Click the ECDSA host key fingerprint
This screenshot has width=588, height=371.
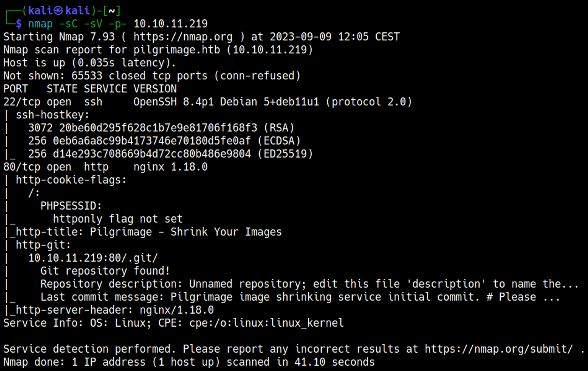click(x=152, y=141)
